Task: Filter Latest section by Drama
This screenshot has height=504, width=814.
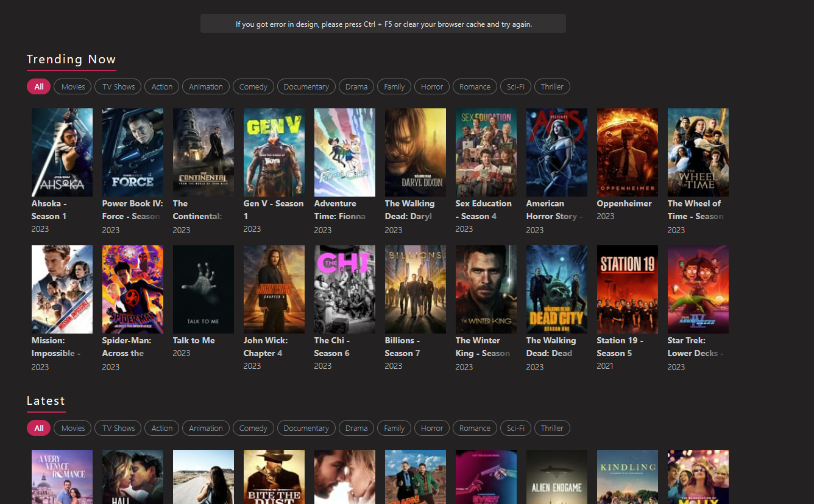Action: click(356, 428)
